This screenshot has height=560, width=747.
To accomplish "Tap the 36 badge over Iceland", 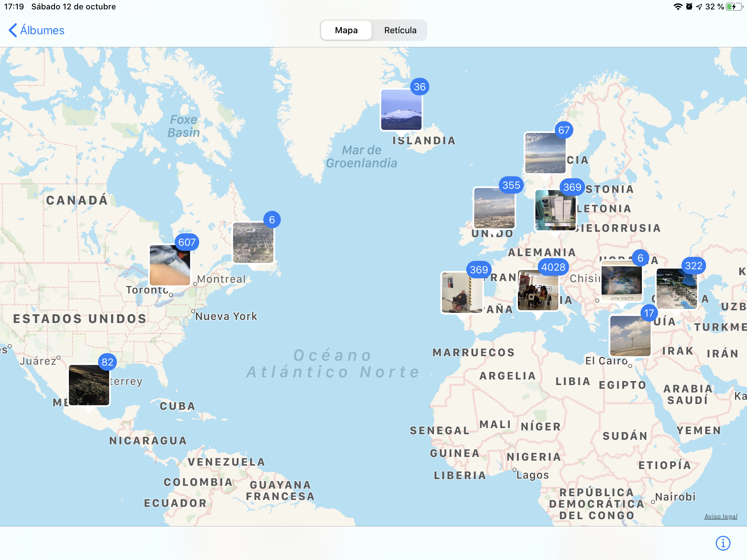I will click(420, 87).
